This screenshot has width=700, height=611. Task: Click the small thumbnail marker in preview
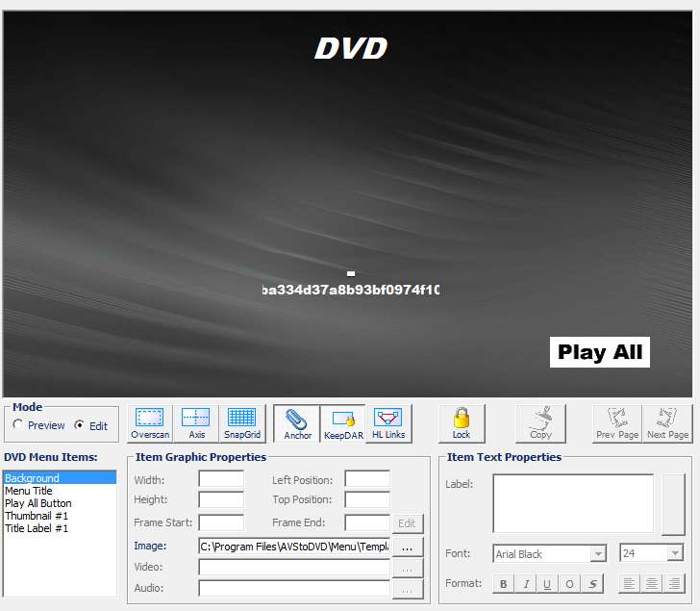[351, 274]
